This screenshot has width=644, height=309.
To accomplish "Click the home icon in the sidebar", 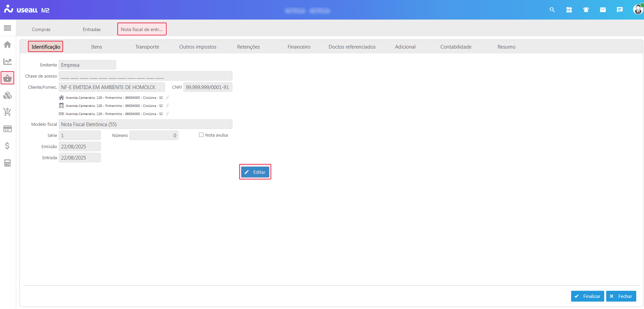I will (x=7, y=45).
